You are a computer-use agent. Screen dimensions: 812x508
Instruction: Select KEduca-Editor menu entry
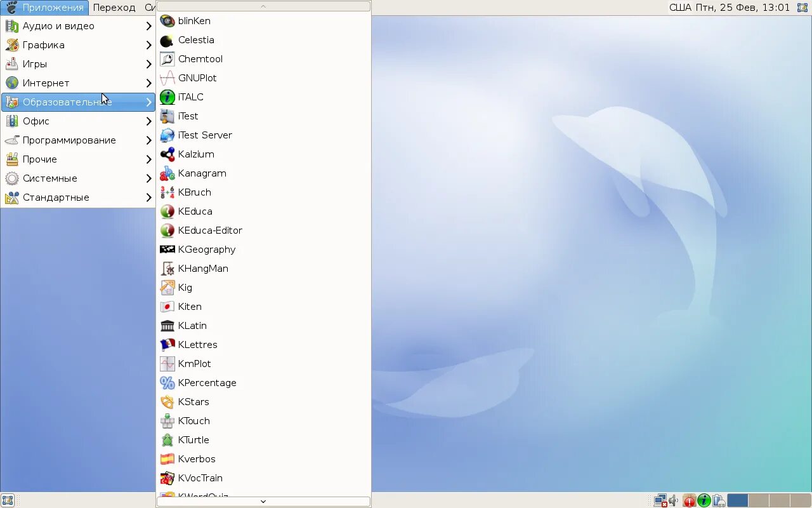click(263, 231)
